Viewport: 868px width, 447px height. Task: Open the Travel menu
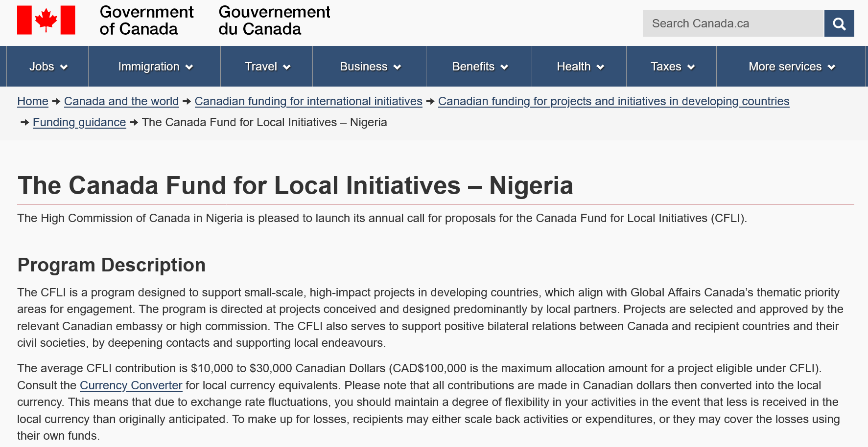tap(267, 67)
